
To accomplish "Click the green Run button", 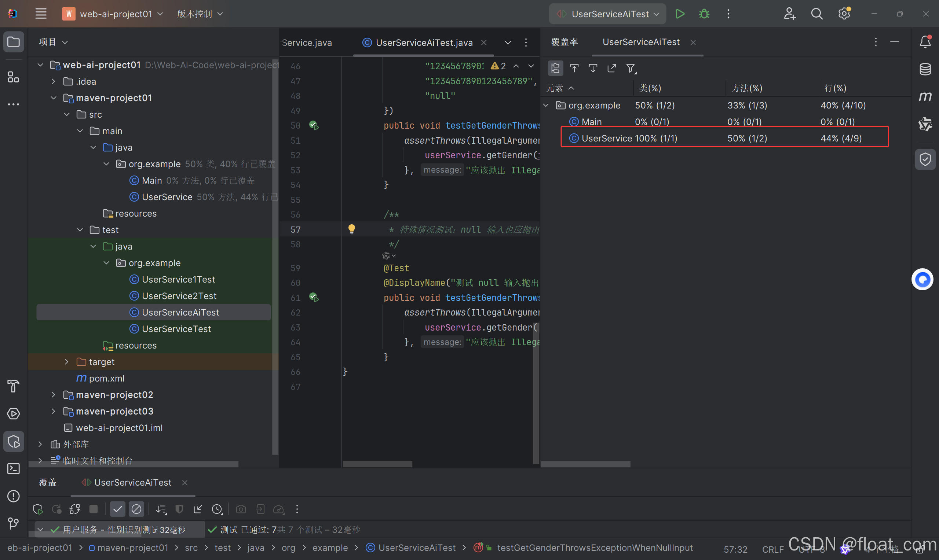I will 680,14.
